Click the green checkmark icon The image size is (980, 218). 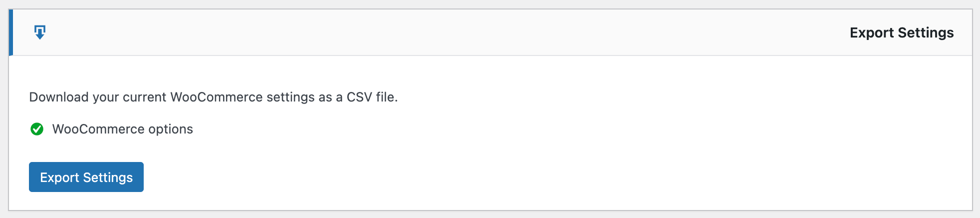tap(37, 129)
